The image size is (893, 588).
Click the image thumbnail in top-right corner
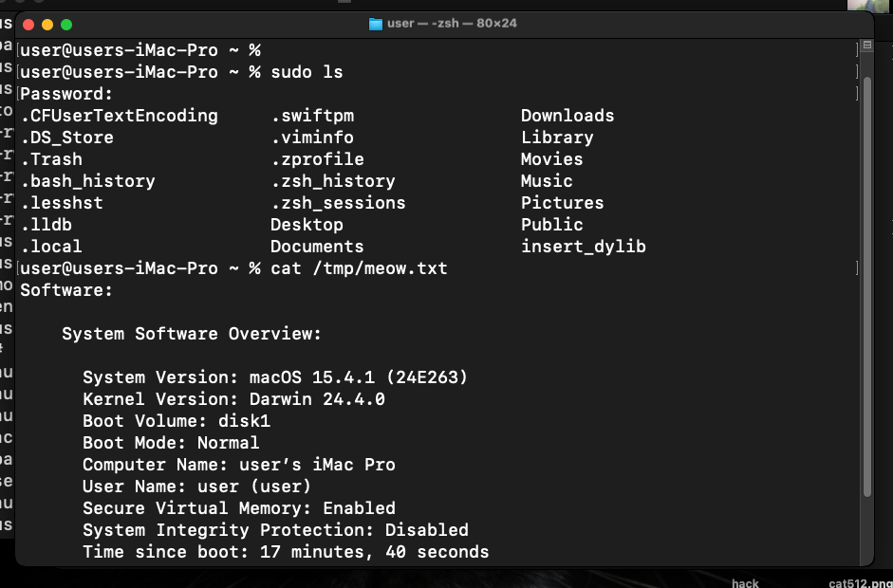[x=868, y=6]
